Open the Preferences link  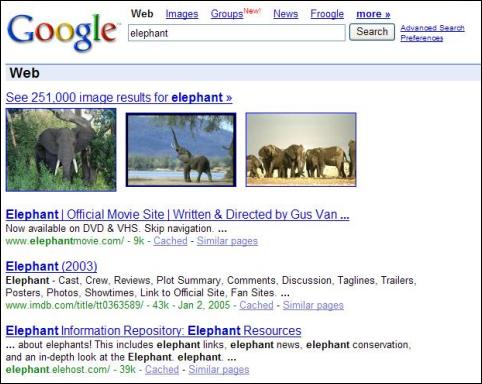[x=422, y=38]
